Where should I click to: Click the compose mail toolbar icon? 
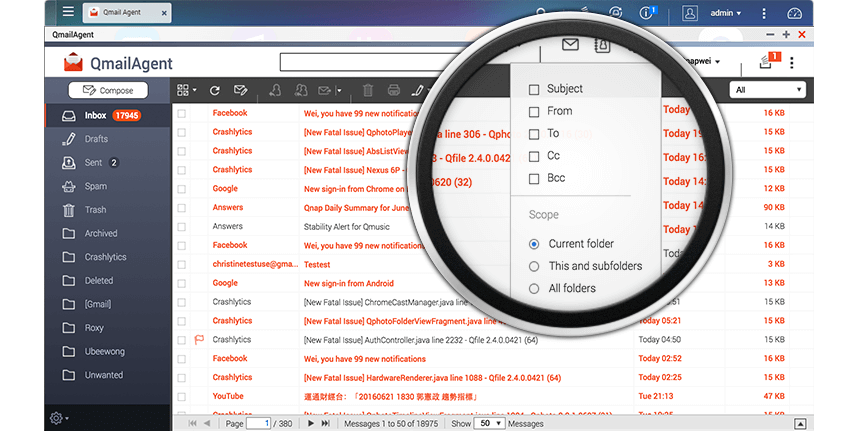[x=240, y=90]
